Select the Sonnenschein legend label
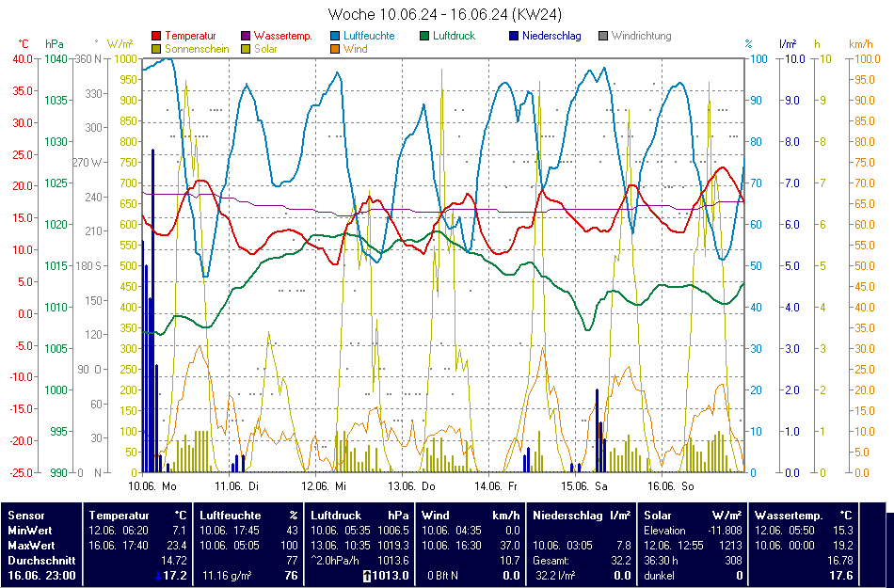This screenshot has height=588, width=894. click(x=197, y=50)
